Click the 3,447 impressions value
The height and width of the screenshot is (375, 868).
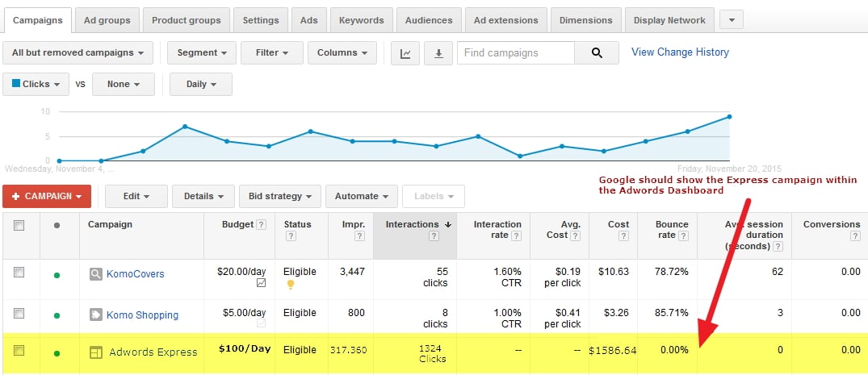(351, 272)
